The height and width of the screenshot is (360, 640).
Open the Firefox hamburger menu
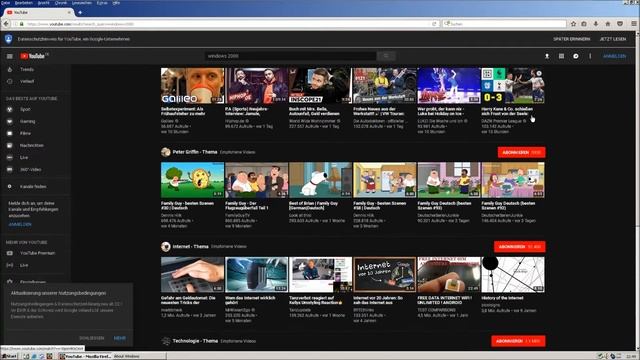[634, 24]
